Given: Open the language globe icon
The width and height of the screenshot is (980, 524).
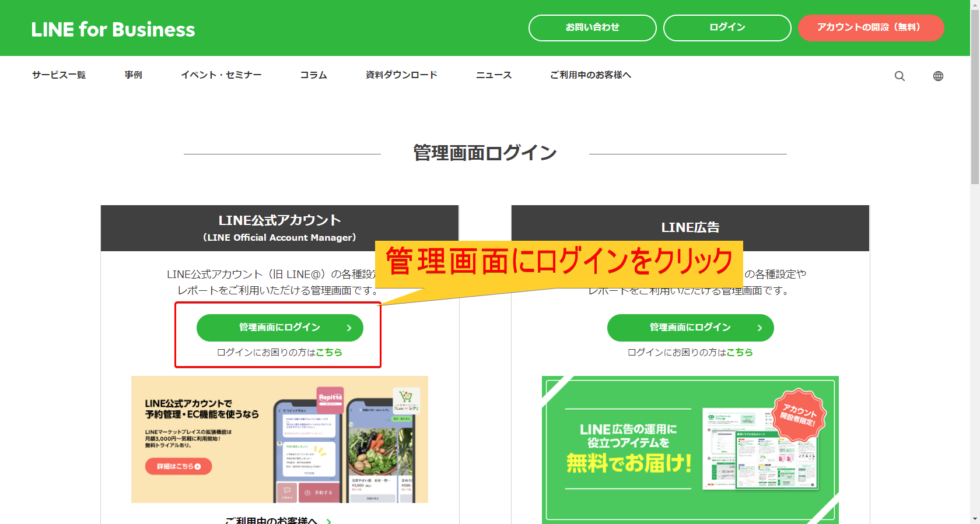Looking at the screenshot, I should point(938,76).
